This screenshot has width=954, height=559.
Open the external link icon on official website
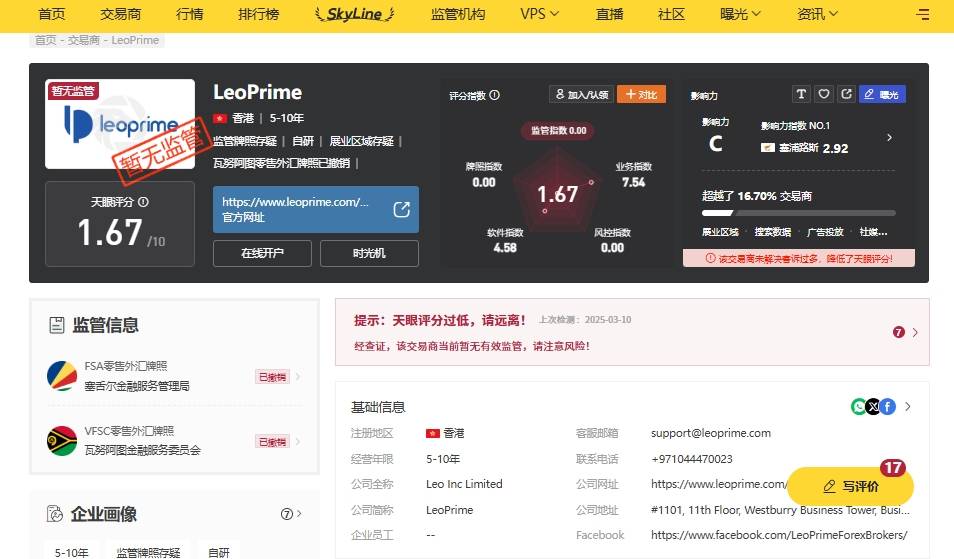click(x=402, y=210)
